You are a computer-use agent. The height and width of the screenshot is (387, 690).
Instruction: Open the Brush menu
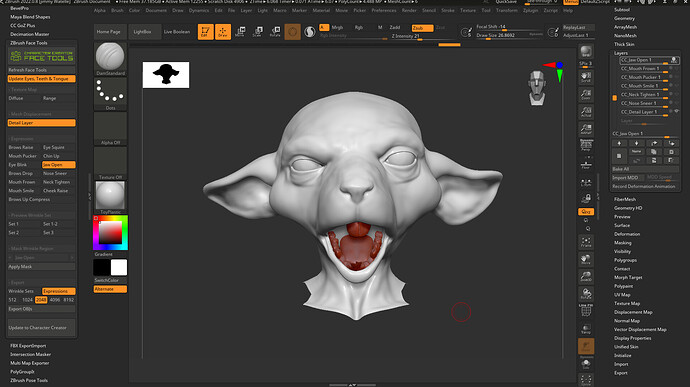click(117, 10)
